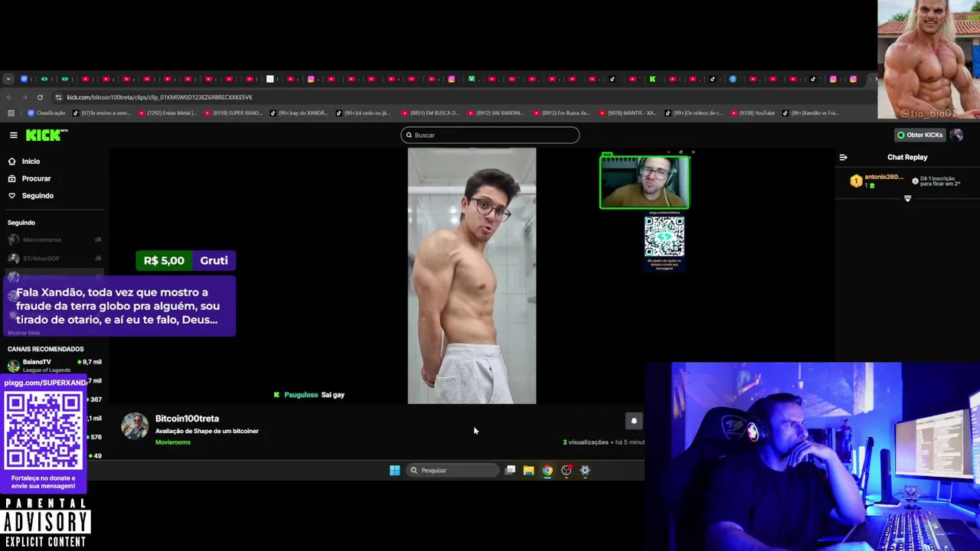Click the site info icon beside URL

[x=60, y=97]
